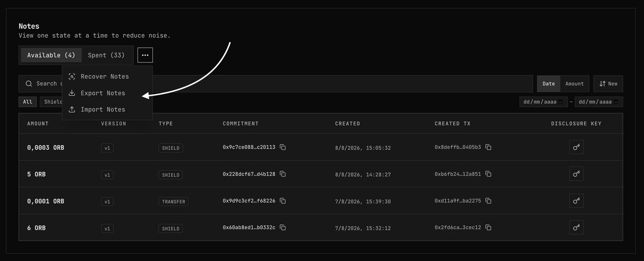
Task: Open the three-dots more options button
Action: pos(145,55)
